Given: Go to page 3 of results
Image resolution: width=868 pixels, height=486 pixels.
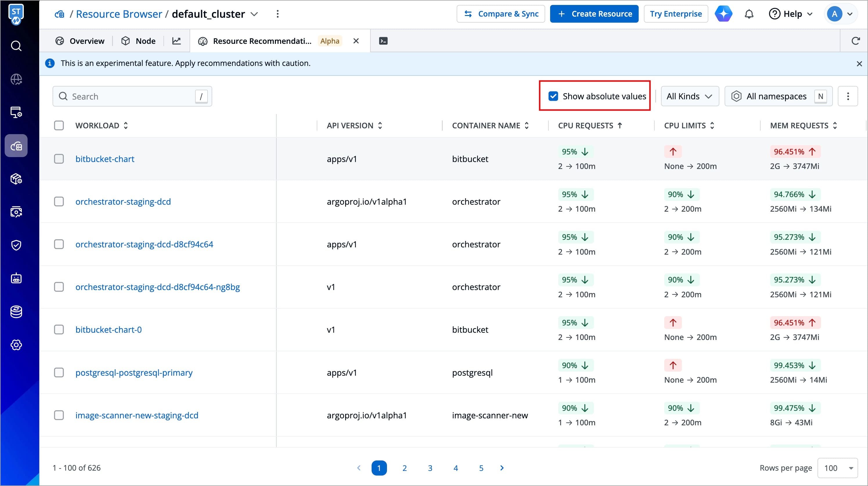Looking at the screenshot, I should 430,468.
